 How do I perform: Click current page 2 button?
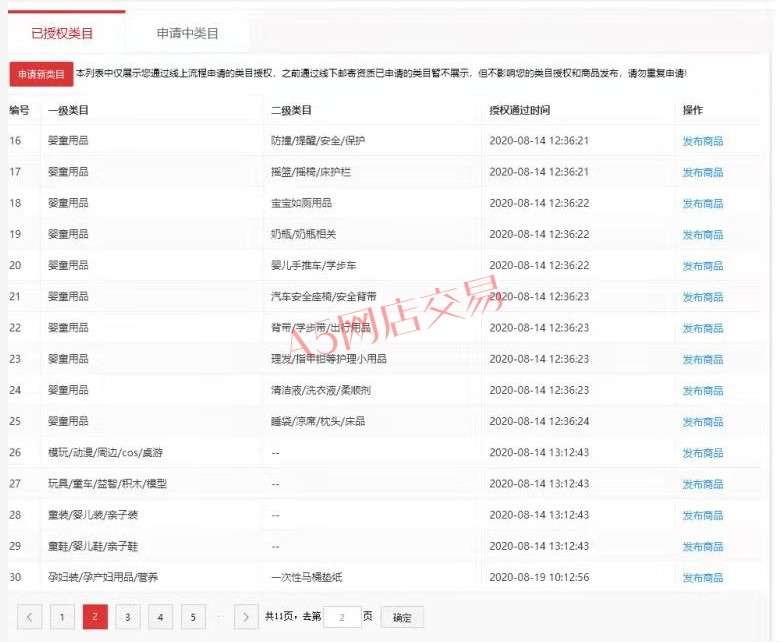[x=94, y=617]
